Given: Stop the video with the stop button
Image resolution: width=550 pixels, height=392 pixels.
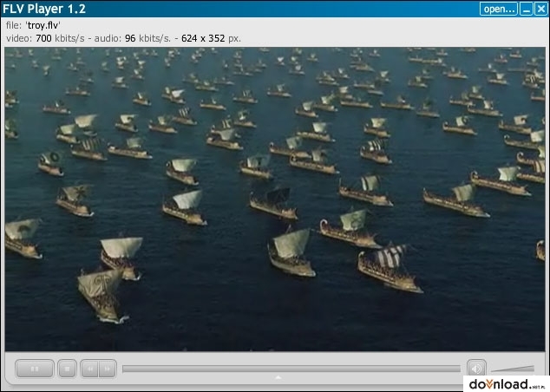Looking at the screenshot, I should coord(67,369).
